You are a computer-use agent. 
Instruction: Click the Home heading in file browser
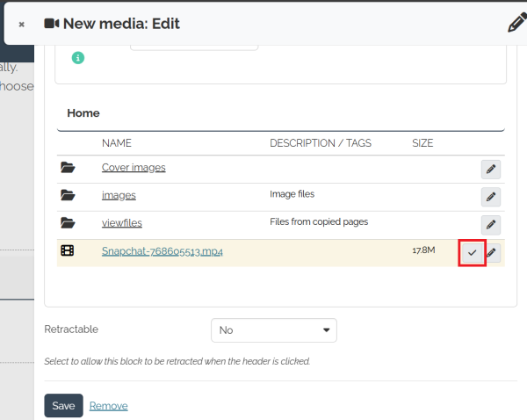pyautogui.click(x=83, y=113)
